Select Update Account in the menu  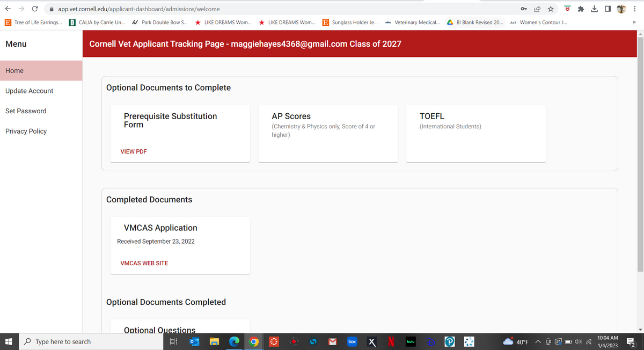point(30,91)
